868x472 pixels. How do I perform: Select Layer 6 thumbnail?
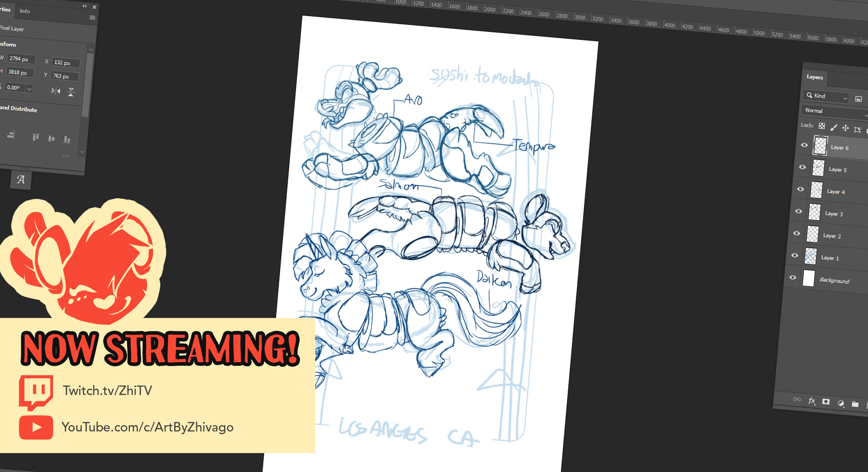tap(820, 145)
